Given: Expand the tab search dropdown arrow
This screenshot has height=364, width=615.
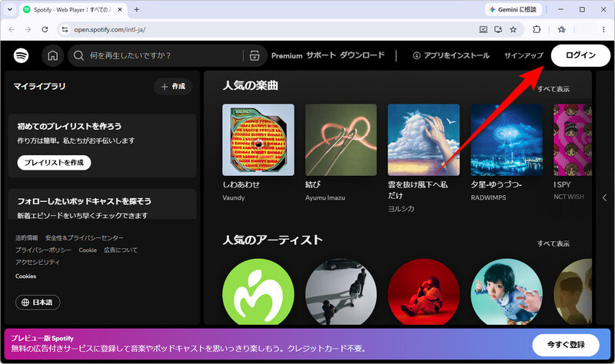Looking at the screenshot, I should (x=10, y=9).
